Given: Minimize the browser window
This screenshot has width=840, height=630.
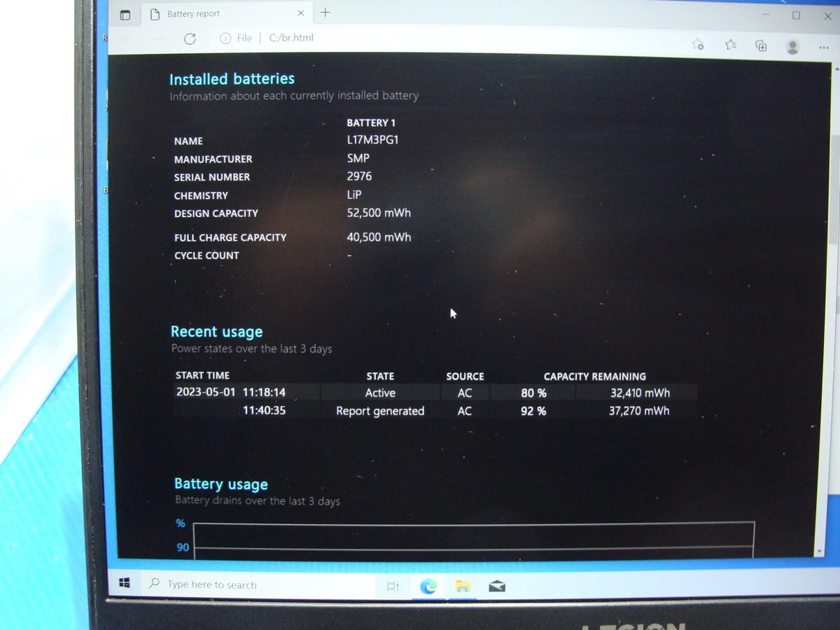Looking at the screenshot, I should (765, 14).
